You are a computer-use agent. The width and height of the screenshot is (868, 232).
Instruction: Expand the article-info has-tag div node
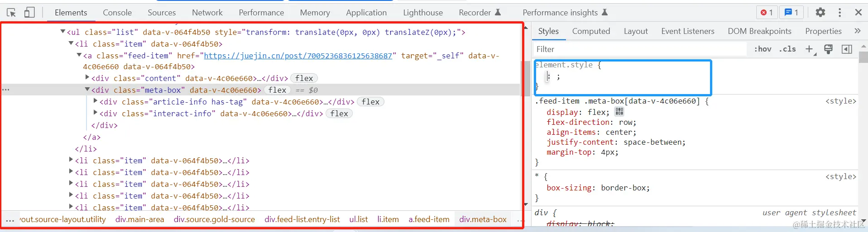pyautogui.click(x=96, y=101)
